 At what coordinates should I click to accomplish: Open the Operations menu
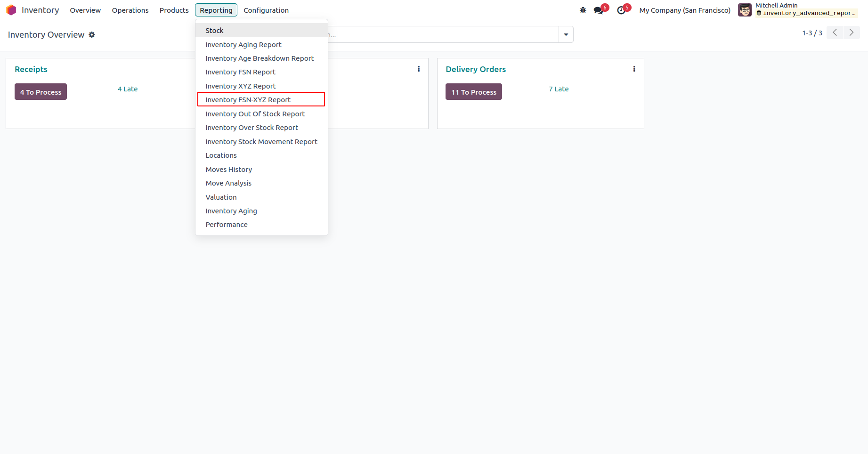click(130, 10)
